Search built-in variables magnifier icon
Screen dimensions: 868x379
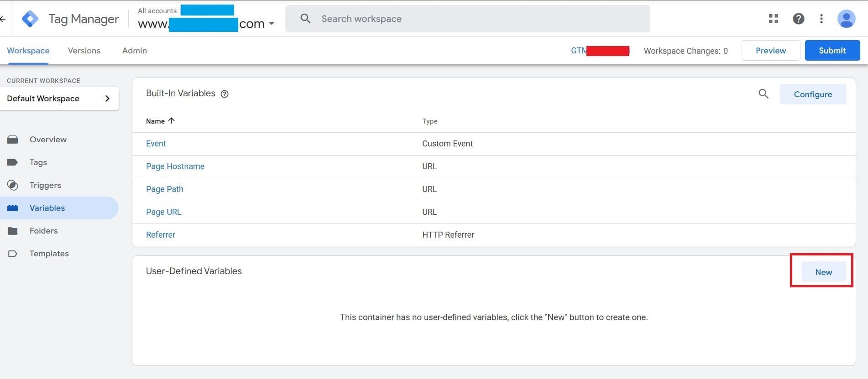click(x=763, y=94)
